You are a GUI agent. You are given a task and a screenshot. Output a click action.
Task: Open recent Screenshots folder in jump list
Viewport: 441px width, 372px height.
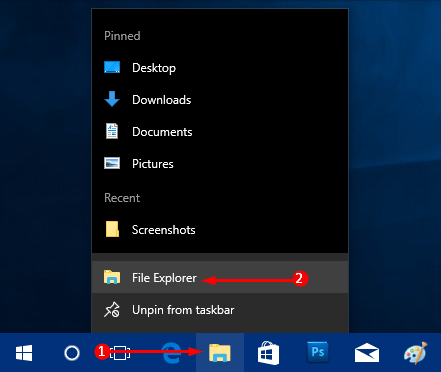220,230
